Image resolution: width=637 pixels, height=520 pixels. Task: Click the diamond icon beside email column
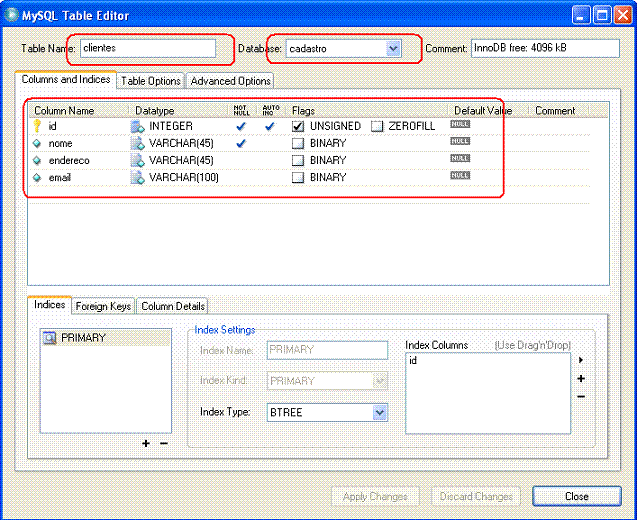(x=37, y=178)
